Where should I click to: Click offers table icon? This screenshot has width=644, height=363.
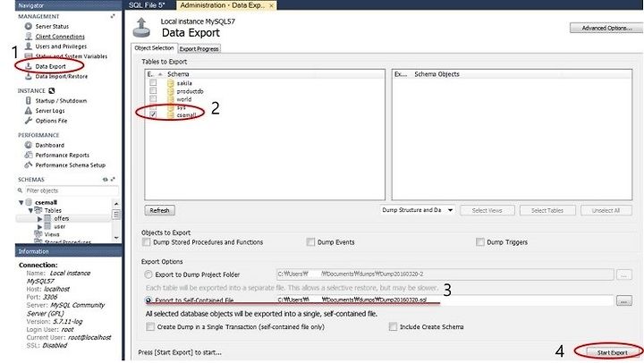pos(47,218)
